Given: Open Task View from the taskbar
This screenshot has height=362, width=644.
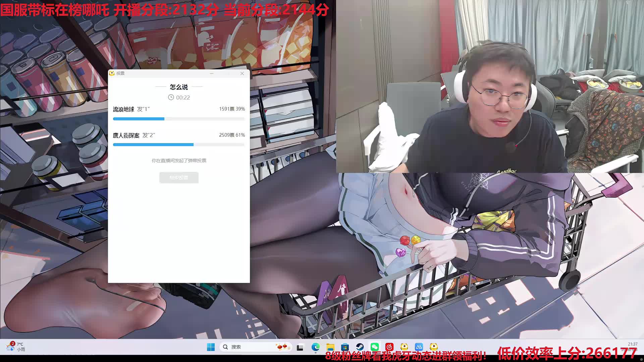Looking at the screenshot, I should 300,347.
